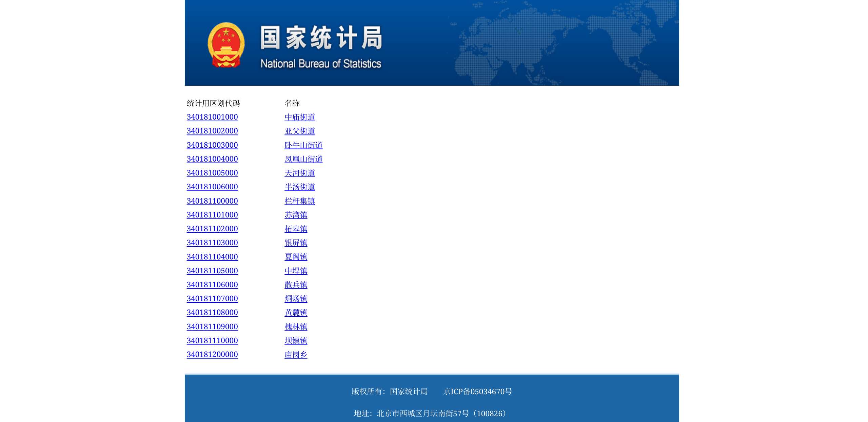
Task: Open the 银屏镇 link
Action: click(x=296, y=243)
